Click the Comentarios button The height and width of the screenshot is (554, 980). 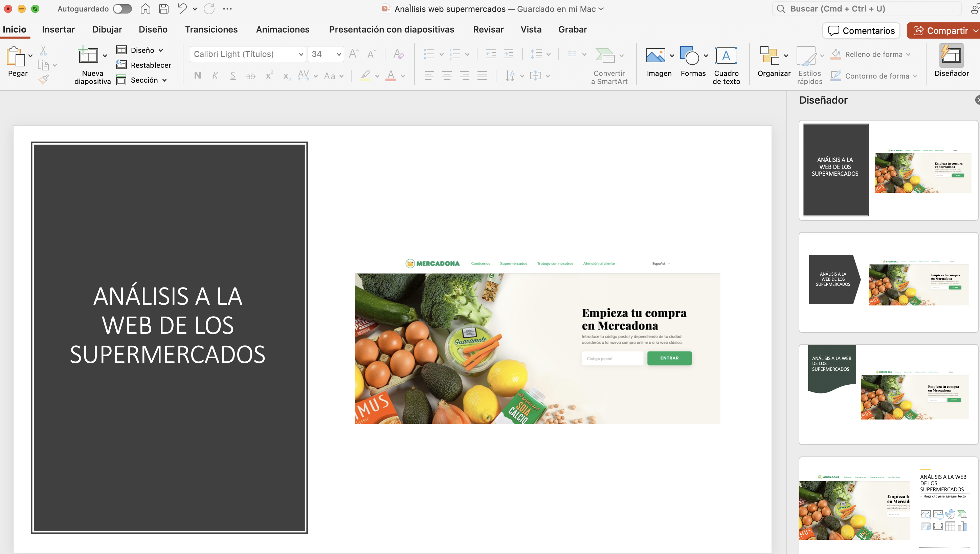point(861,30)
